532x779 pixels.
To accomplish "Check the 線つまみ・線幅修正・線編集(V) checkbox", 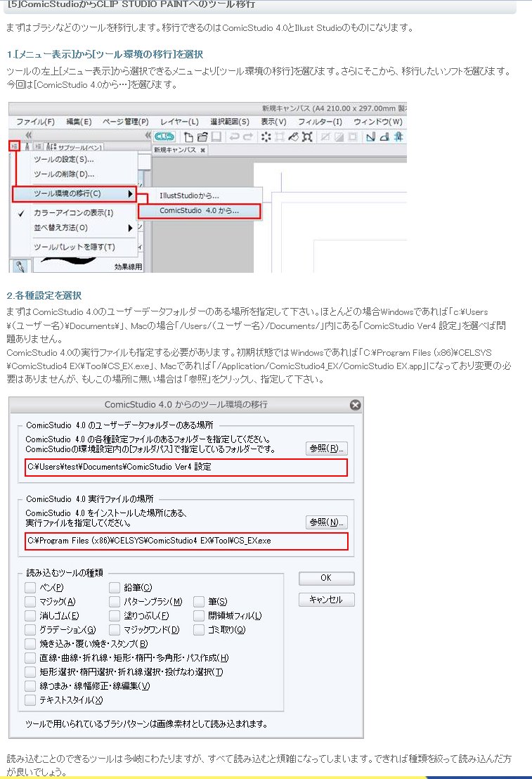I will click(30, 686).
